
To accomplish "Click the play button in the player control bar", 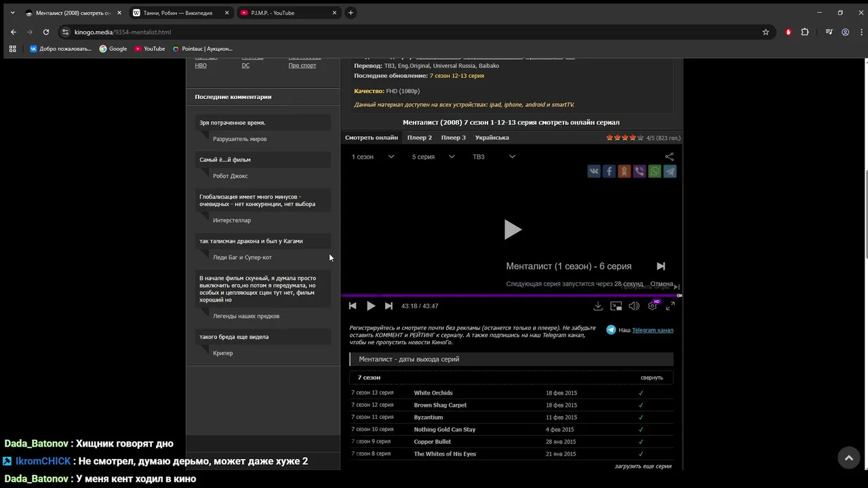I will [x=371, y=306].
